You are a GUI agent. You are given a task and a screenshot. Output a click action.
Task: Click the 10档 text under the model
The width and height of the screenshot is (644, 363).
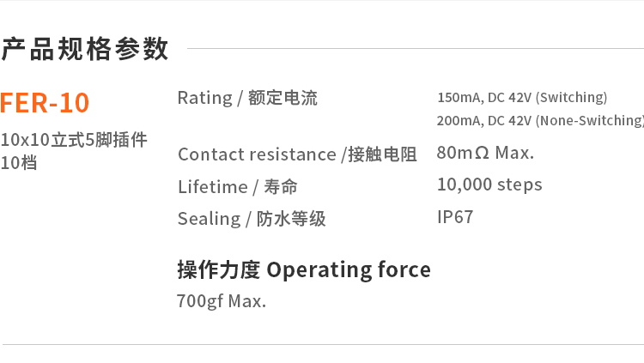[19, 162]
